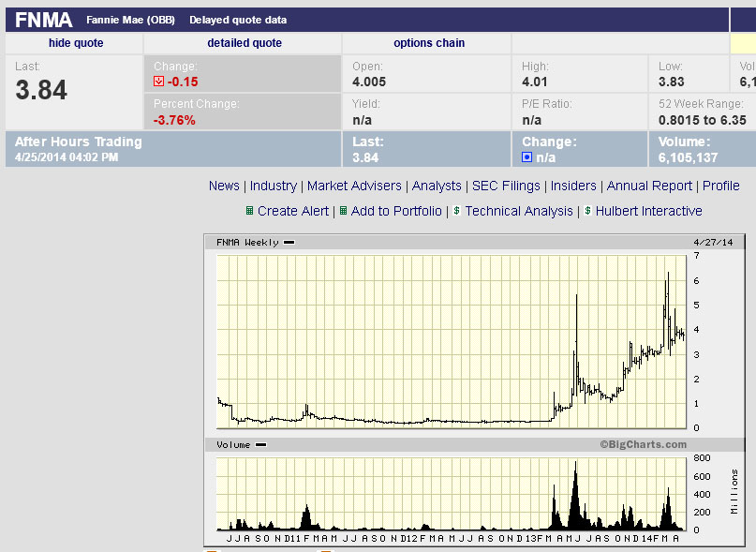Click the FNMA ticker symbol heading
This screenshot has width=756, height=552.
[x=43, y=20]
